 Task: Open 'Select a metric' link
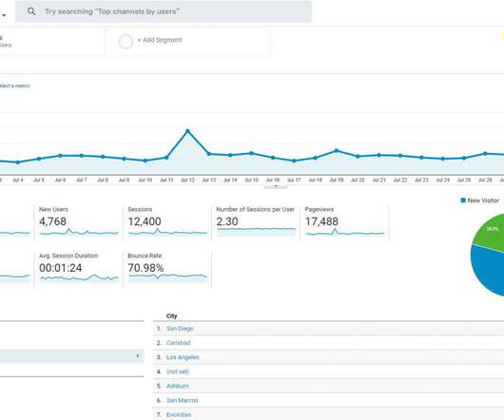pos(14,86)
